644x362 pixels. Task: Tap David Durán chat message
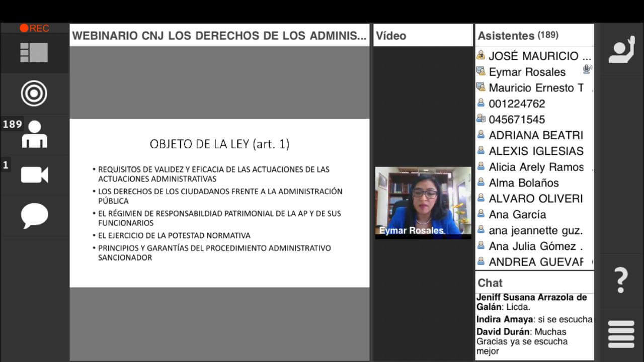click(x=523, y=341)
